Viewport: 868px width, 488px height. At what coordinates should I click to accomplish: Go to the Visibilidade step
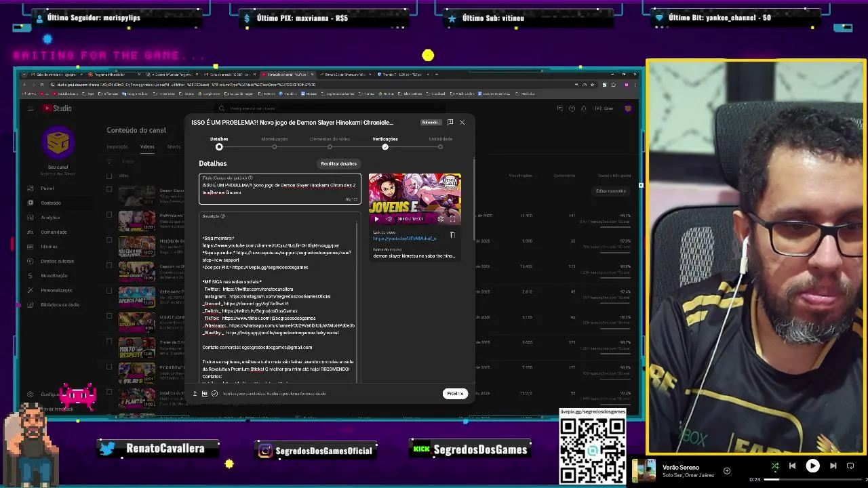point(440,143)
